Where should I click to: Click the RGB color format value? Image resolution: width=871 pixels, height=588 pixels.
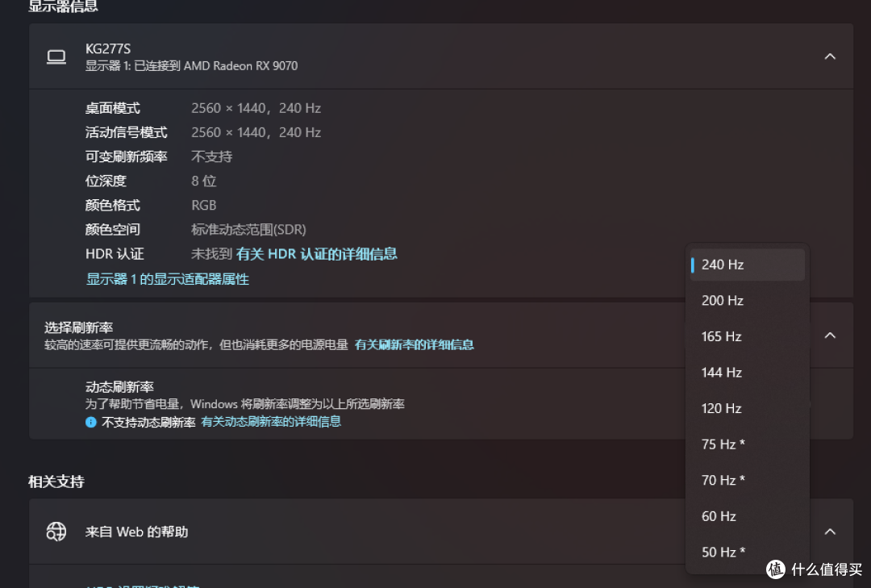[204, 205]
